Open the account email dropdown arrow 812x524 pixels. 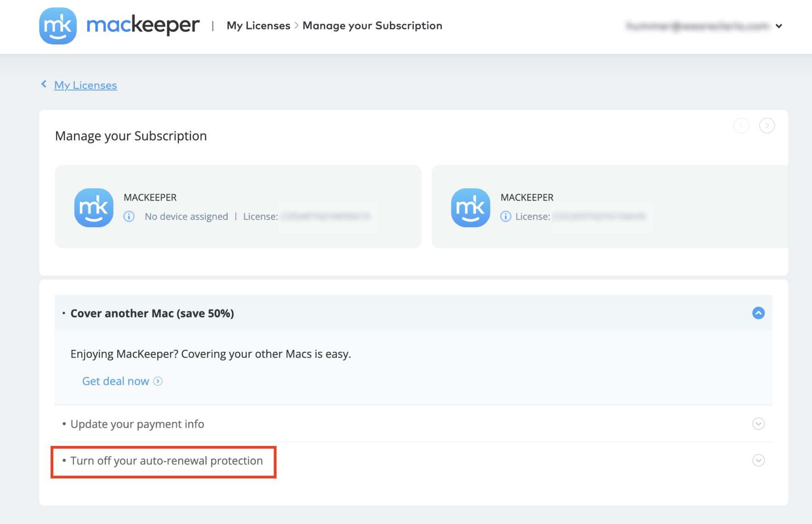(779, 26)
